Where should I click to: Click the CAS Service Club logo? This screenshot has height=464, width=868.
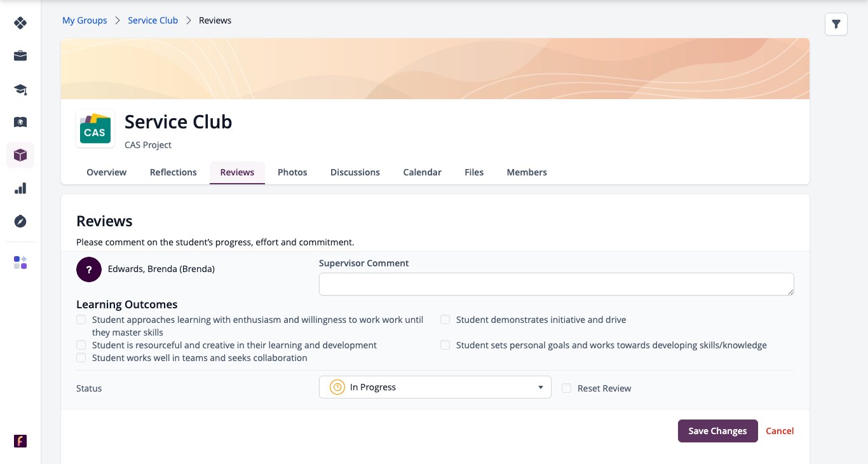coord(95,129)
